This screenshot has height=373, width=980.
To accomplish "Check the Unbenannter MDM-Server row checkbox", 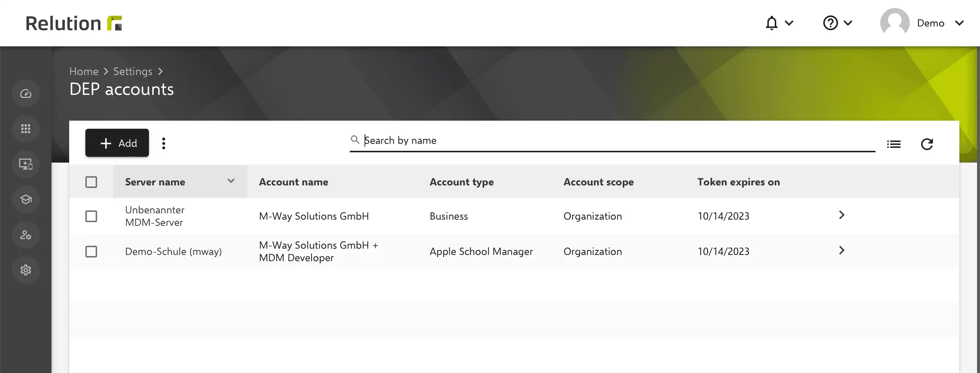I will [91, 216].
